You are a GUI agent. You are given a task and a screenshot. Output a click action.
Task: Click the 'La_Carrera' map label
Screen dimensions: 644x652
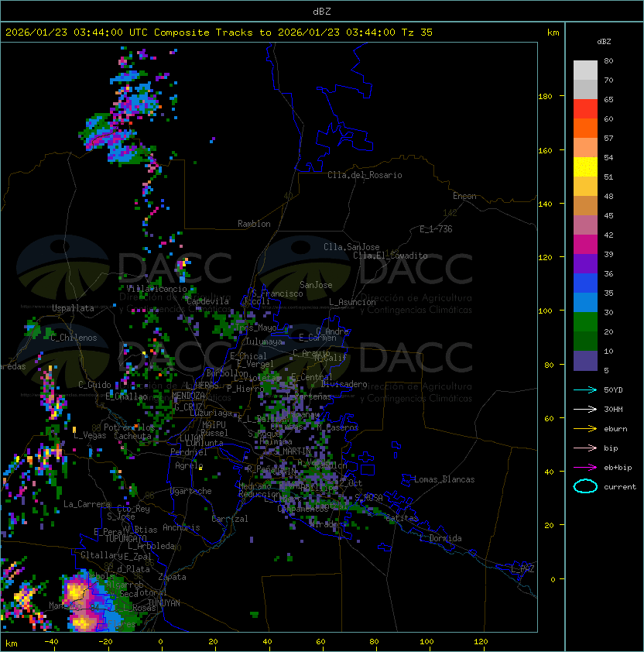[x=87, y=504]
